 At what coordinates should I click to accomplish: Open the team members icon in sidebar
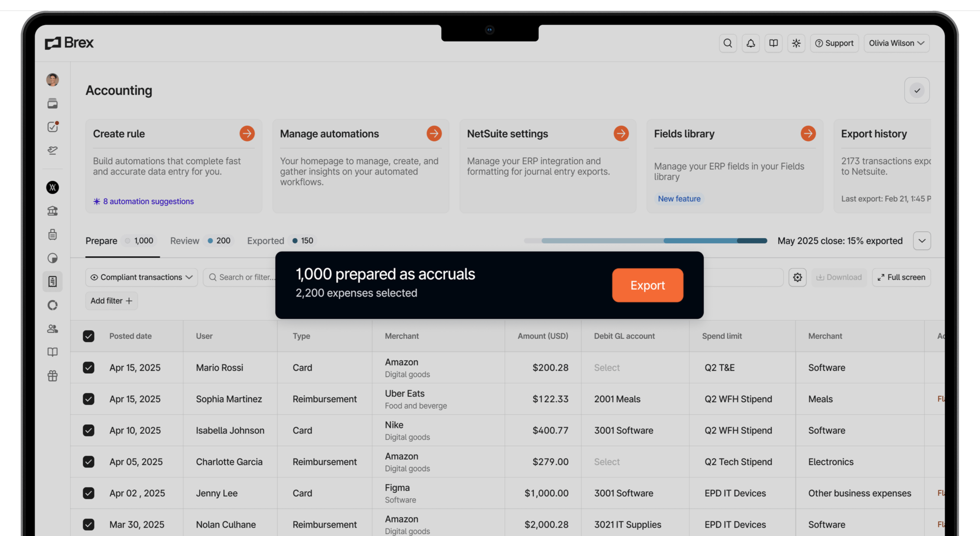(53, 329)
